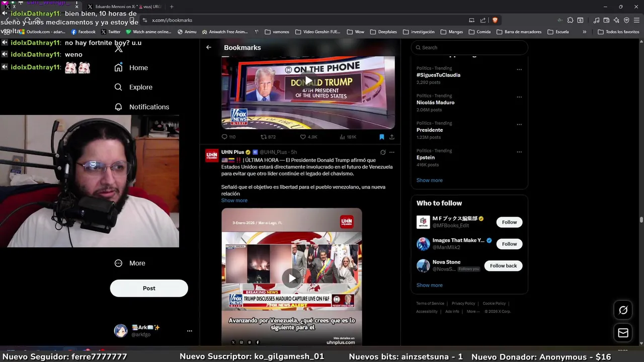Like the tweet with 4.9K likes

click(x=308, y=137)
